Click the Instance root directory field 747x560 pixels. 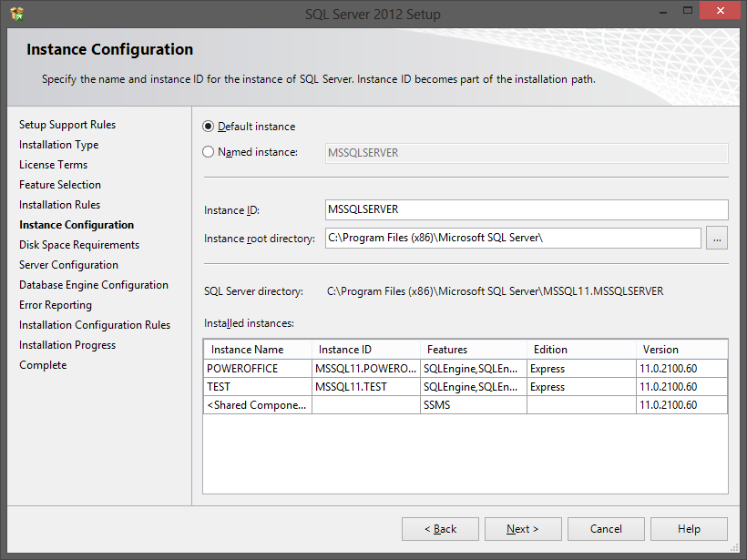513,238
